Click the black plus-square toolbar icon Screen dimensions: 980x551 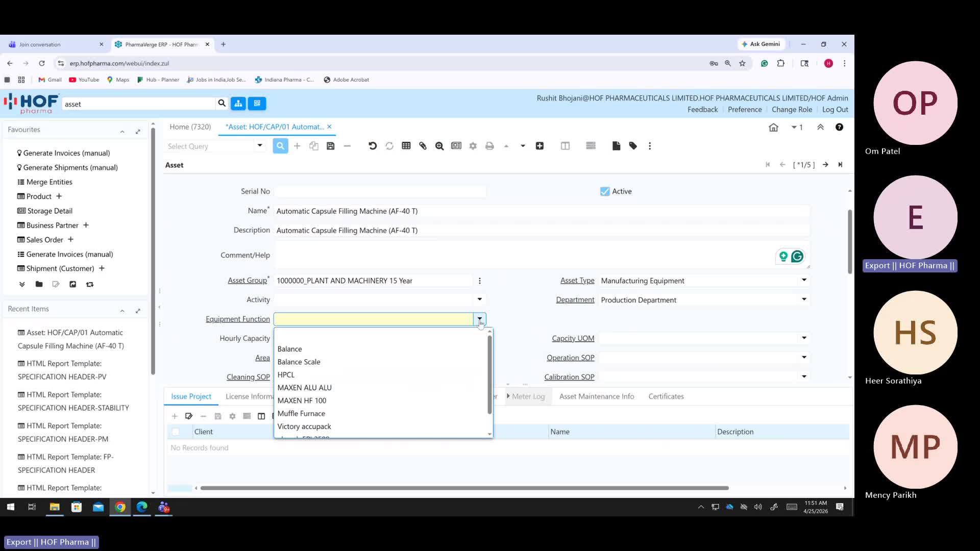pyautogui.click(x=540, y=146)
